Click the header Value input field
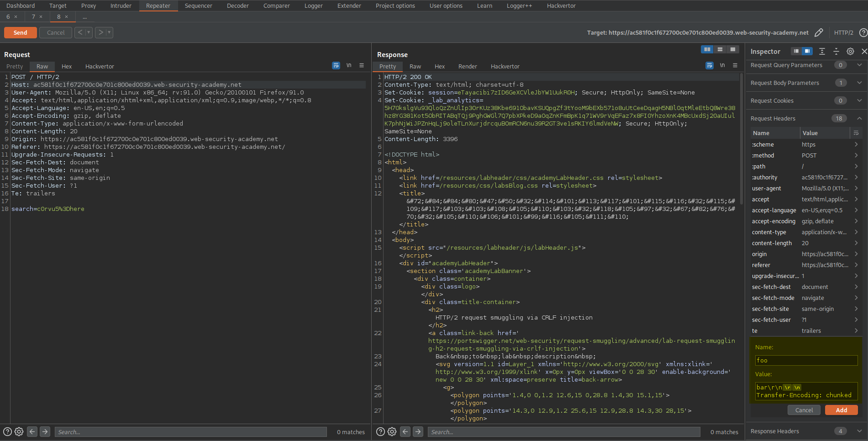Image resolution: width=868 pixels, height=441 pixels. tap(806, 391)
